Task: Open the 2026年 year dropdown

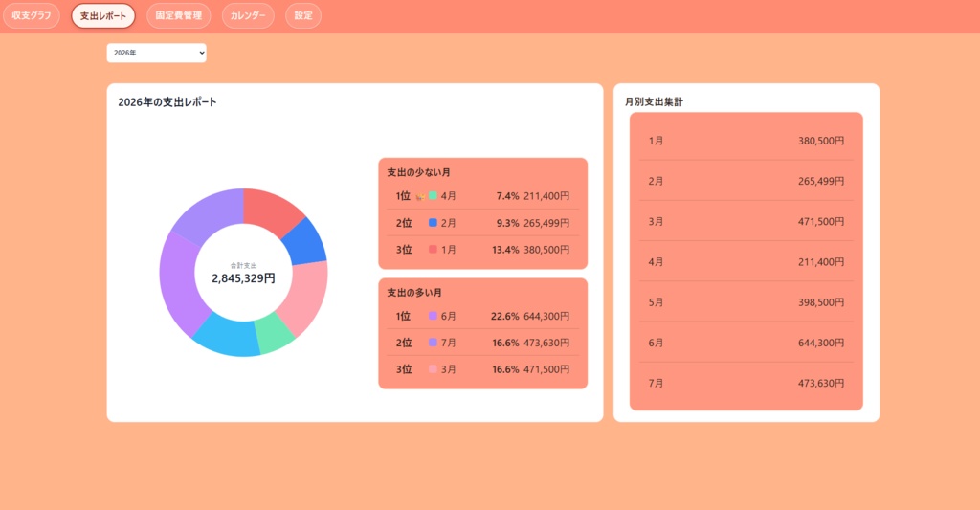Action: pos(156,54)
